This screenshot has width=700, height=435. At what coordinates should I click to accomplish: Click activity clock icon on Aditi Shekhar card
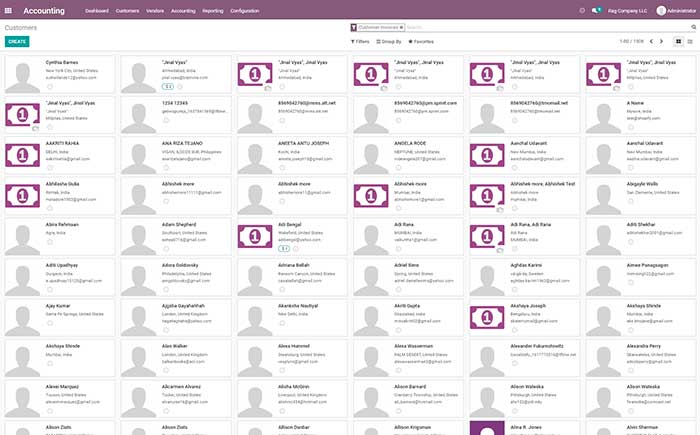point(631,242)
